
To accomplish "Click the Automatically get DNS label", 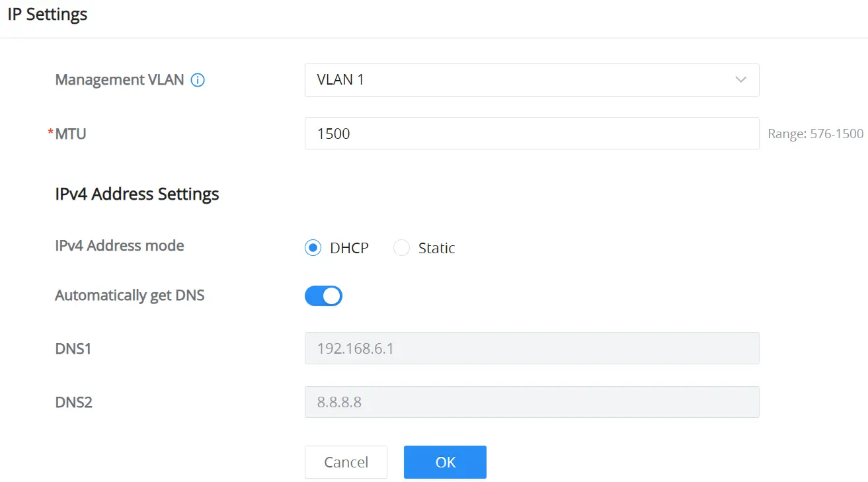I will point(130,296).
